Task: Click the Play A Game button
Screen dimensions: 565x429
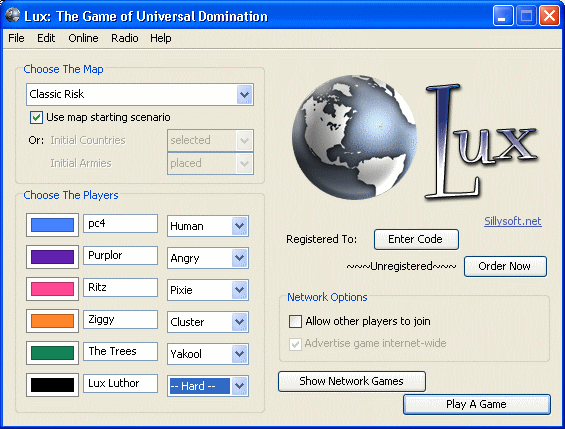Action: (477, 404)
